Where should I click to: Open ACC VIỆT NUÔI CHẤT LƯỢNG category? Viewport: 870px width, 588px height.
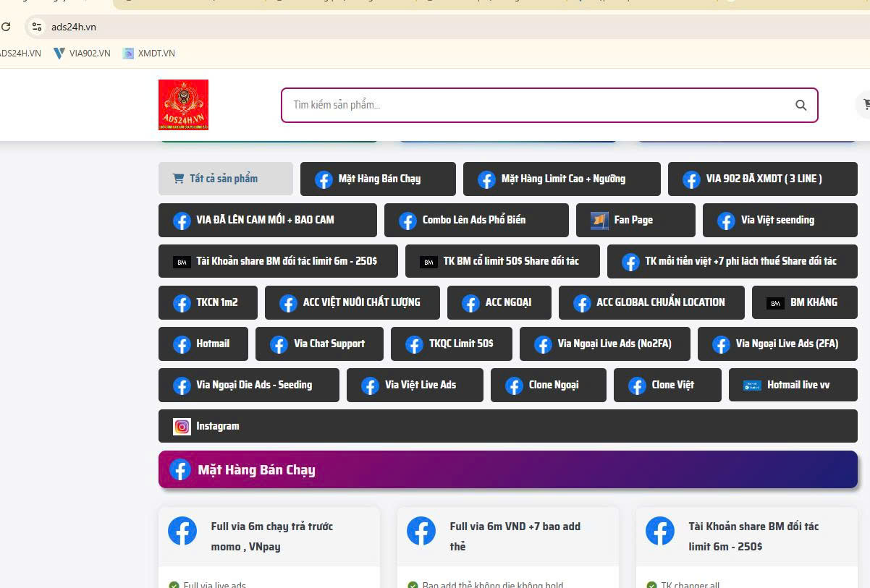[x=352, y=302]
